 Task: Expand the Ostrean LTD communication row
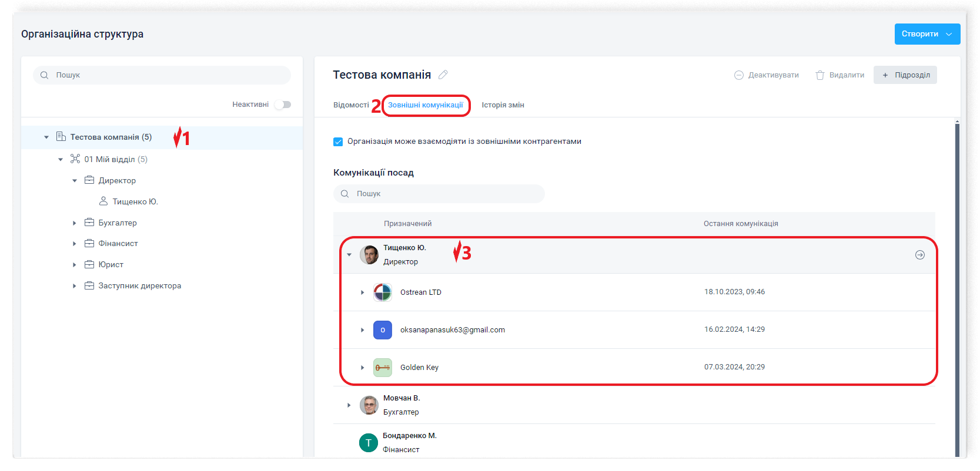pos(363,292)
